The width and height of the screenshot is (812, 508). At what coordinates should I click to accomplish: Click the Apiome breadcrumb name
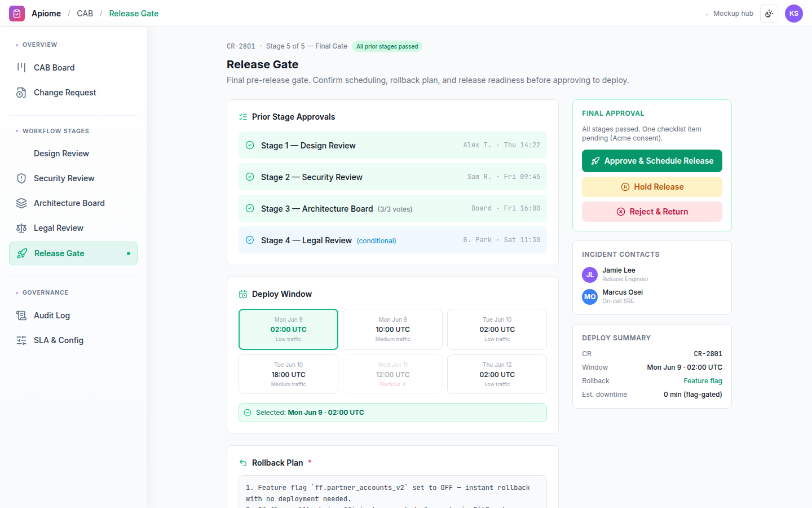(46, 14)
